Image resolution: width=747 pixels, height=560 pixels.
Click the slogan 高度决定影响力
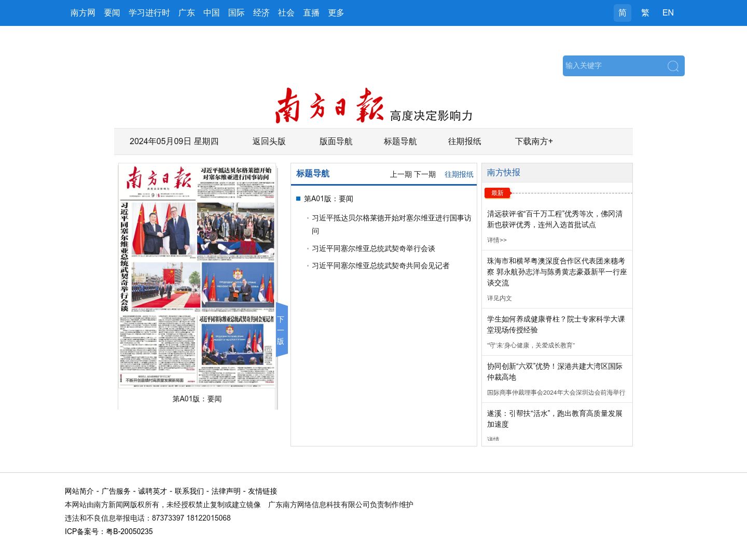click(x=432, y=116)
